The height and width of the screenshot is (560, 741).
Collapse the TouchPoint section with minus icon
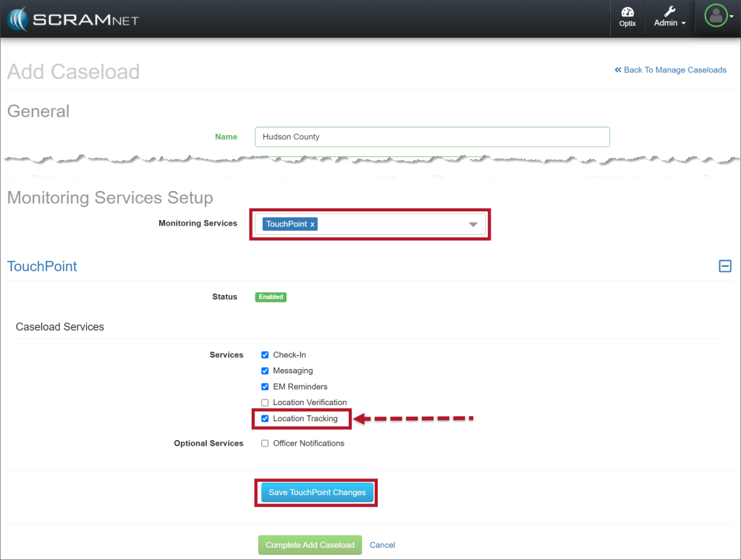coord(724,266)
